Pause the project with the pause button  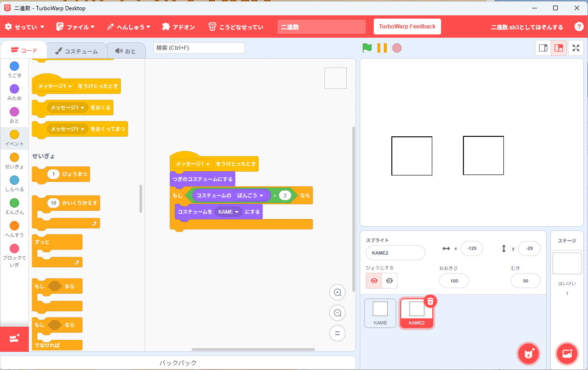(x=382, y=47)
